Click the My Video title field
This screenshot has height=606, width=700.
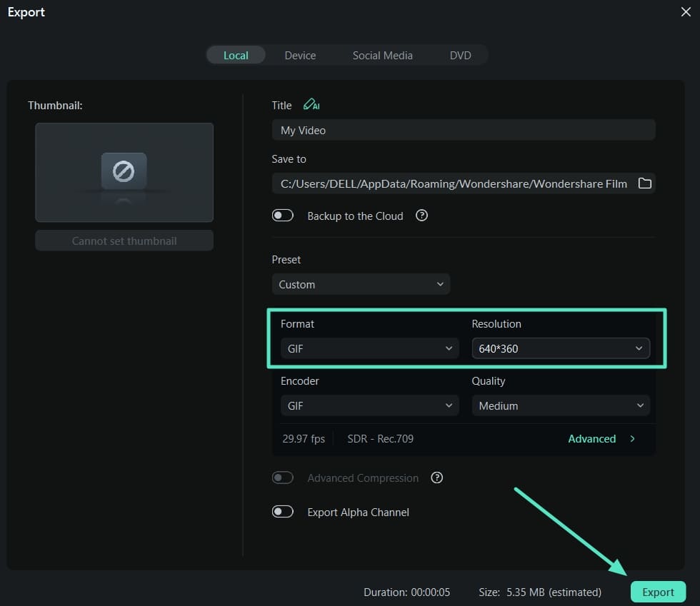click(x=464, y=130)
